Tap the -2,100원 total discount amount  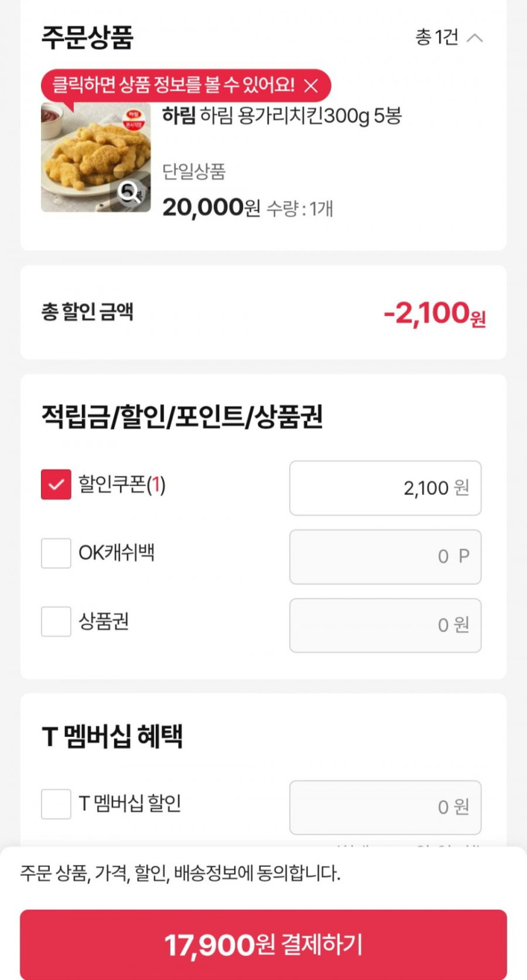(x=434, y=313)
